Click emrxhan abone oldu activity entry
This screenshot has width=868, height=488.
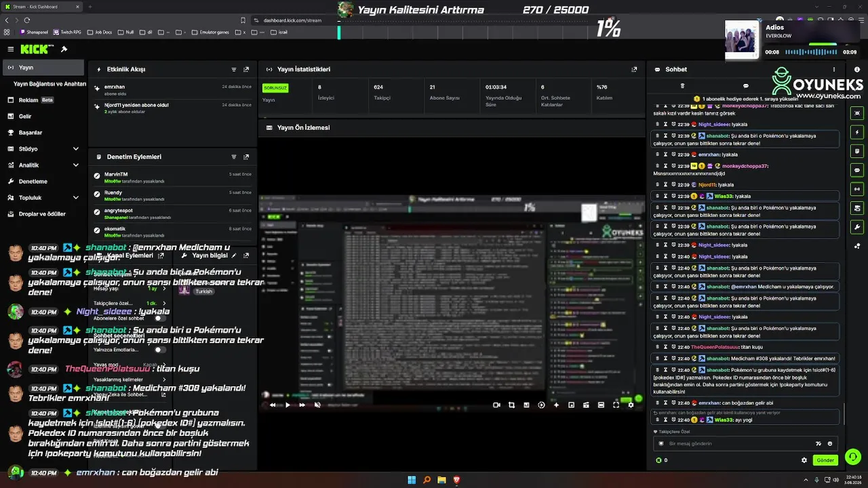point(173,90)
